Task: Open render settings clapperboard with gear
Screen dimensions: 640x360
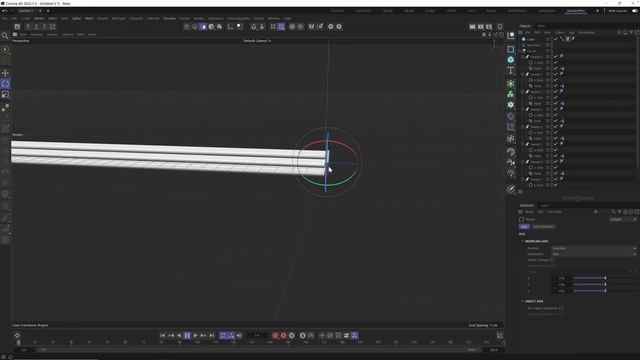Action: 489,27
